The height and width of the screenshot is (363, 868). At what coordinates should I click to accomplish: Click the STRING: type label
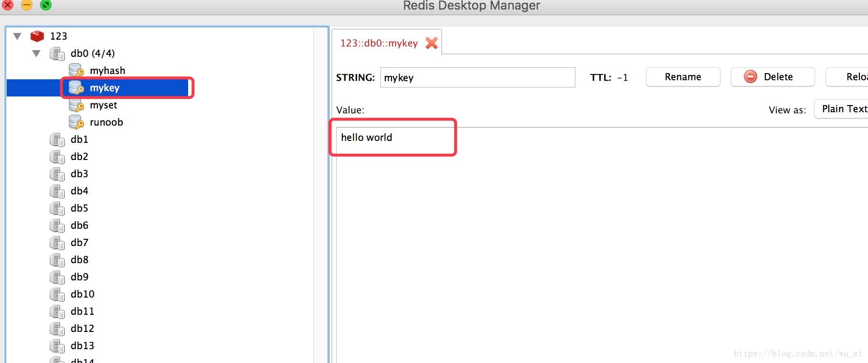(x=355, y=77)
